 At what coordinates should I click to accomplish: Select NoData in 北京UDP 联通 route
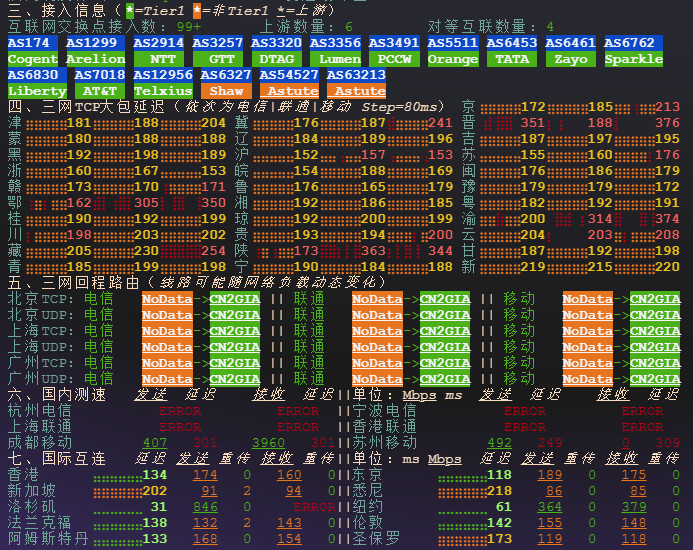[x=377, y=315]
